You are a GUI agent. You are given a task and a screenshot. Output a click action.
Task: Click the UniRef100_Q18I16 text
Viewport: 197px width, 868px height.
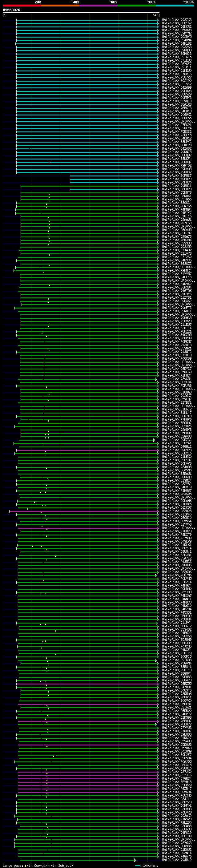177,216
